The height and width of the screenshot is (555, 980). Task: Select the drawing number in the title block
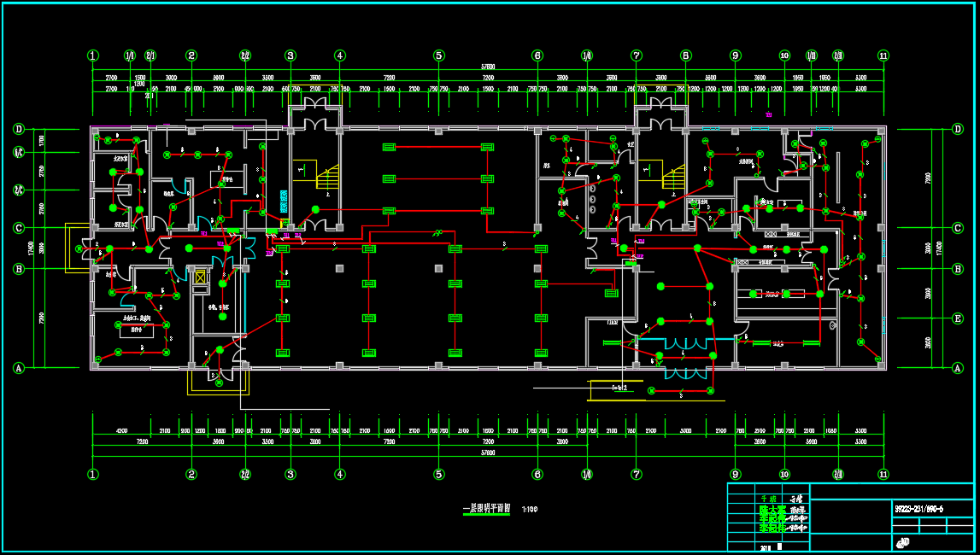pyautogui.click(x=918, y=509)
